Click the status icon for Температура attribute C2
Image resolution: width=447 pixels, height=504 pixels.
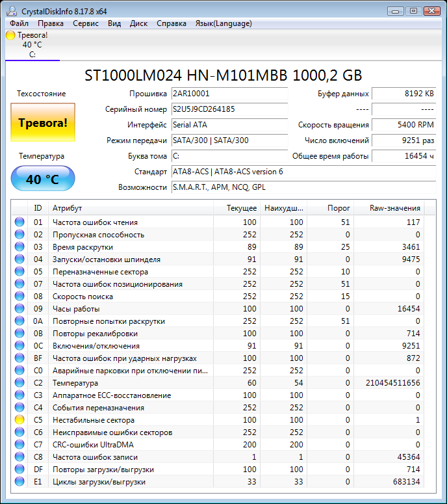(19, 382)
